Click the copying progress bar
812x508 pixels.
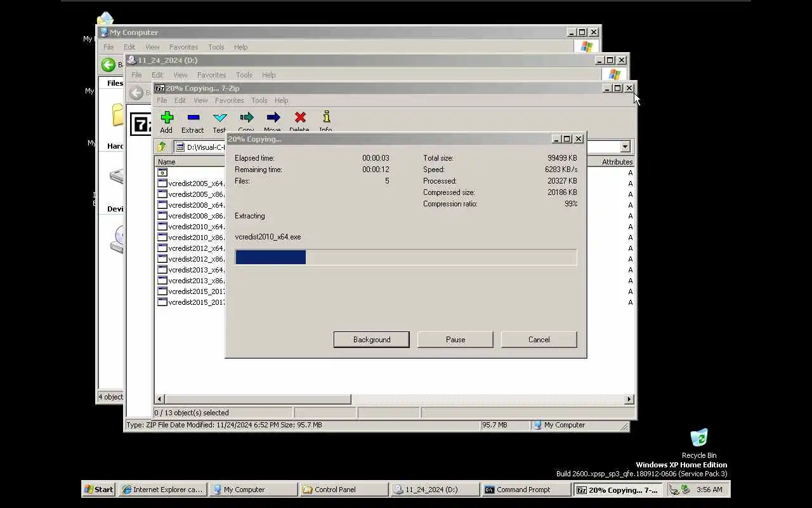405,257
